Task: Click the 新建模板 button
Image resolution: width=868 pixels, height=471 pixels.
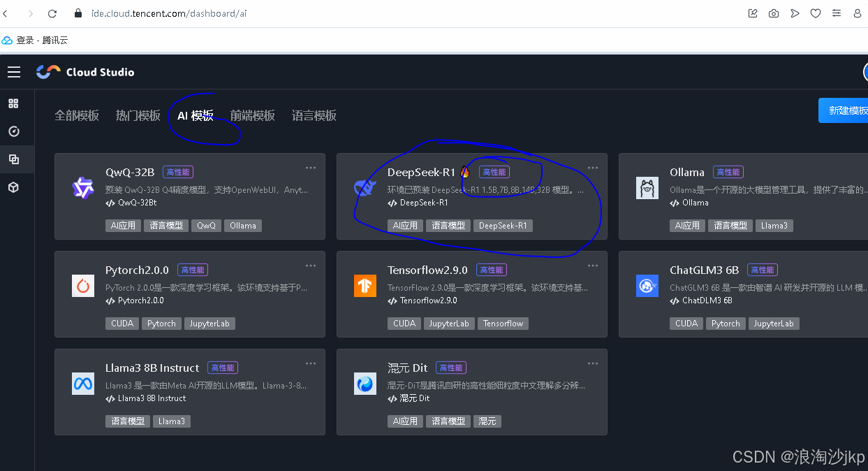Action: coord(844,110)
